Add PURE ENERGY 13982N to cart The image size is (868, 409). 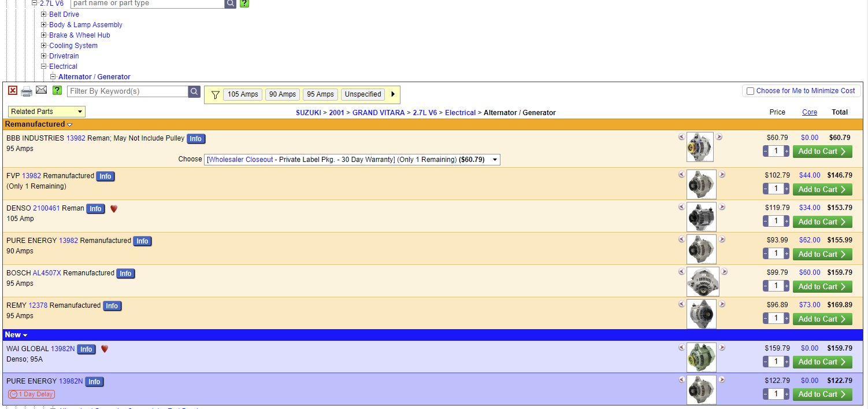tap(822, 395)
